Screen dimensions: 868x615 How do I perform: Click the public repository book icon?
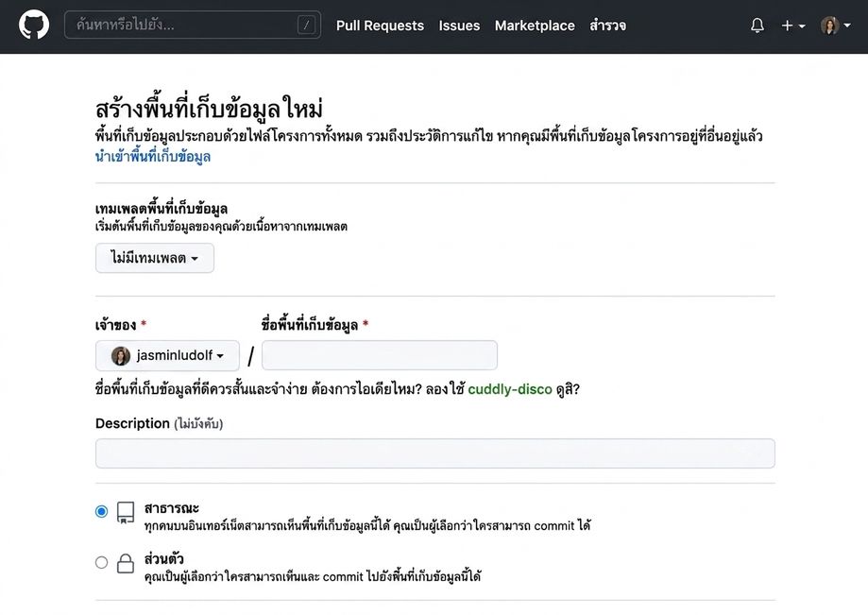pos(126,513)
